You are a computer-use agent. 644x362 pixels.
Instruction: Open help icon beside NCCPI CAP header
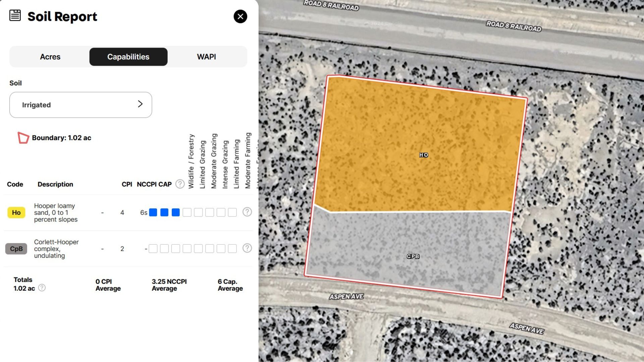point(180,184)
